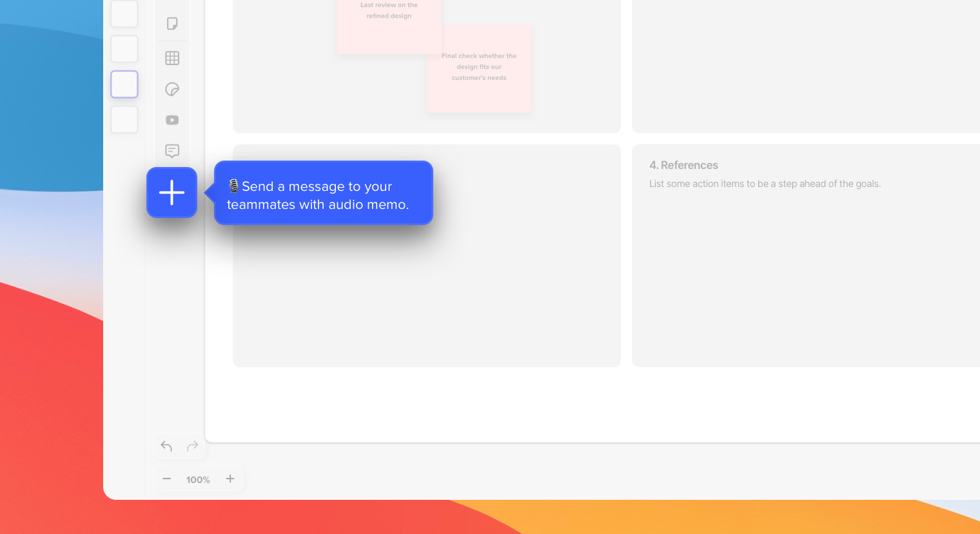
Task: Undo the last action
Action: [166, 446]
